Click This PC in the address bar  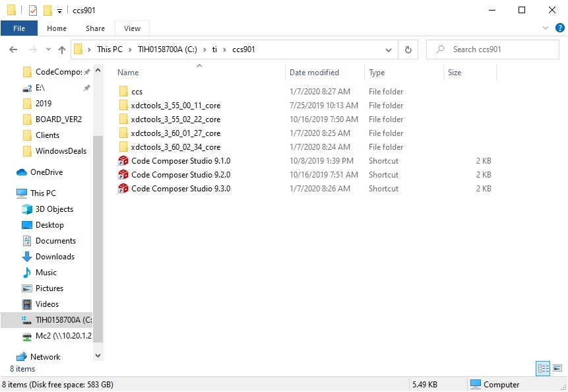coord(110,49)
